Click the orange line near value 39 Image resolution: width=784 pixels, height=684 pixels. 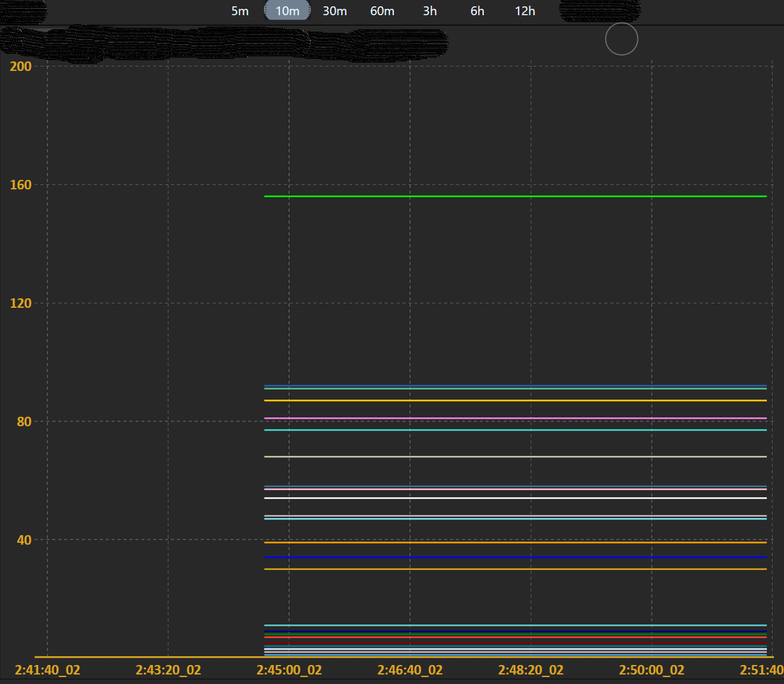(x=507, y=541)
